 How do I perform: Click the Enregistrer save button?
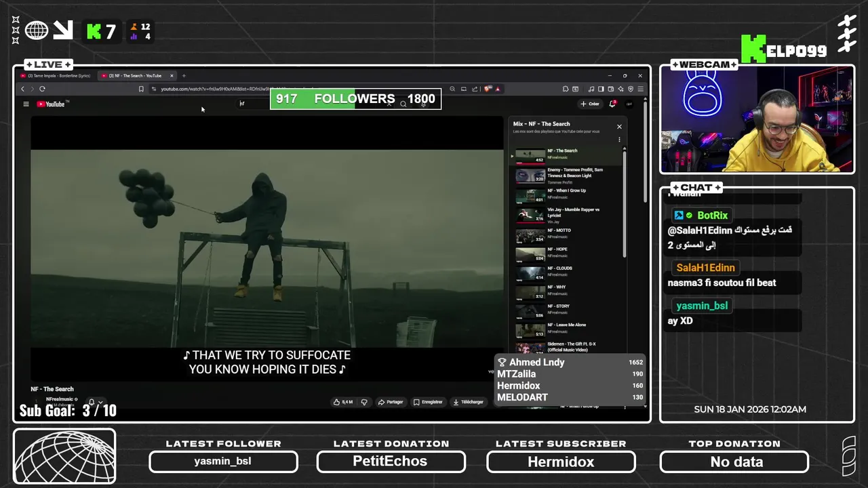428,402
